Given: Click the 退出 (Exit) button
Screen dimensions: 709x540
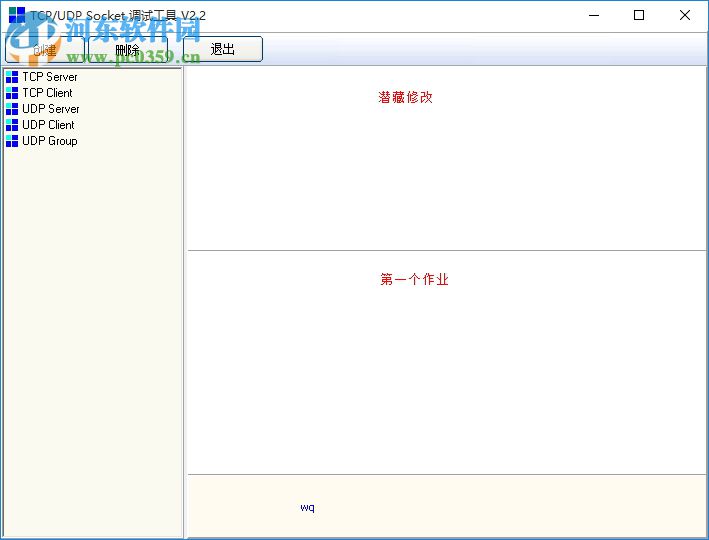Looking at the screenshot, I should coord(222,49).
